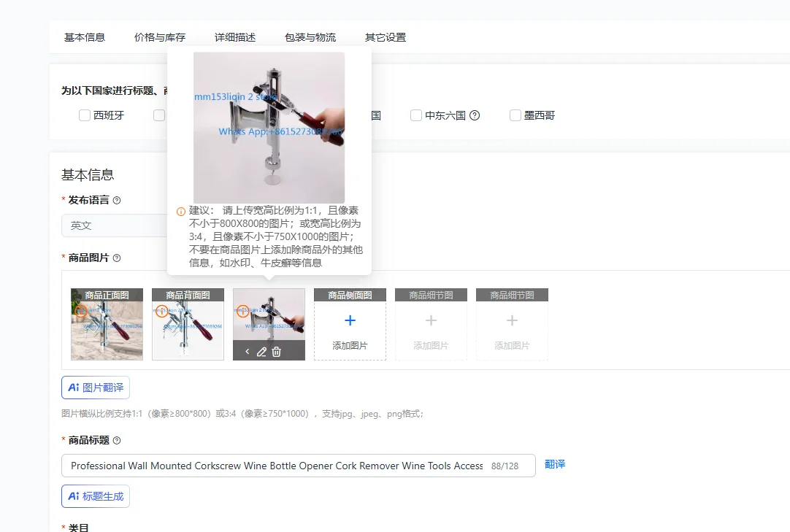Click plus icon in second 商品细节图 slot
The image size is (790, 532).
click(512, 320)
